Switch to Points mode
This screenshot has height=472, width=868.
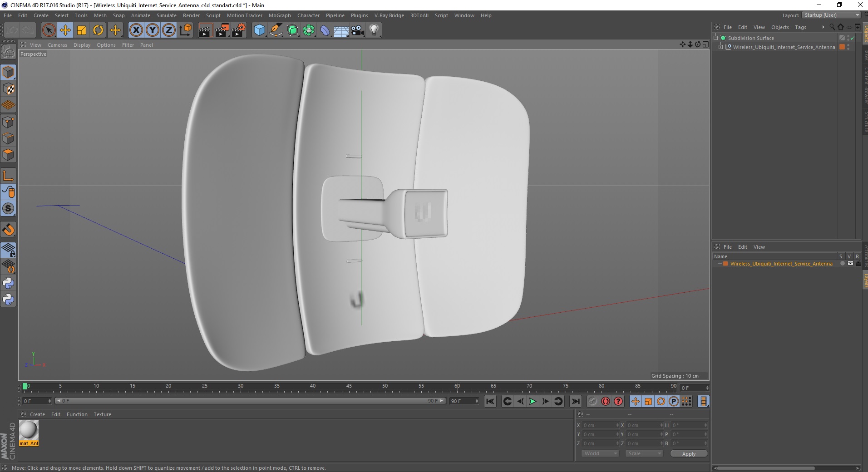[8, 122]
